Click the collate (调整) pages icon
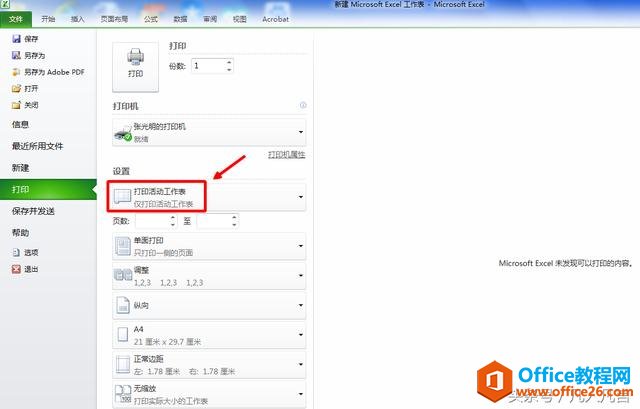 point(123,276)
